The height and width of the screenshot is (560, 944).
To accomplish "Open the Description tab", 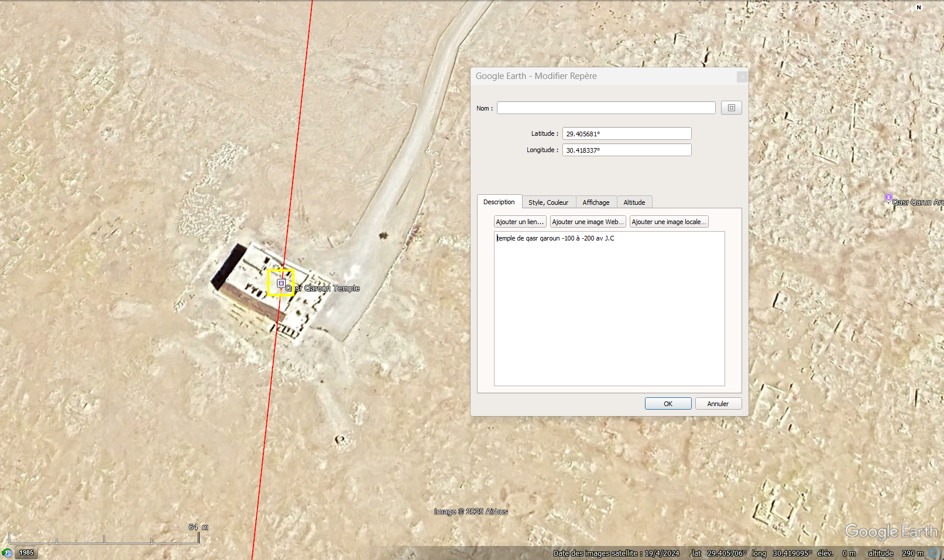I will (x=499, y=202).
